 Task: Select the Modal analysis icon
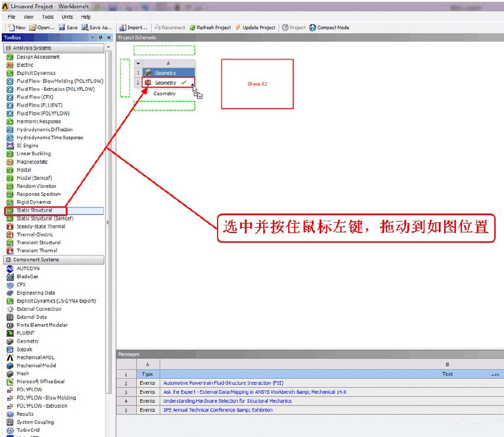tap(10, 170)
